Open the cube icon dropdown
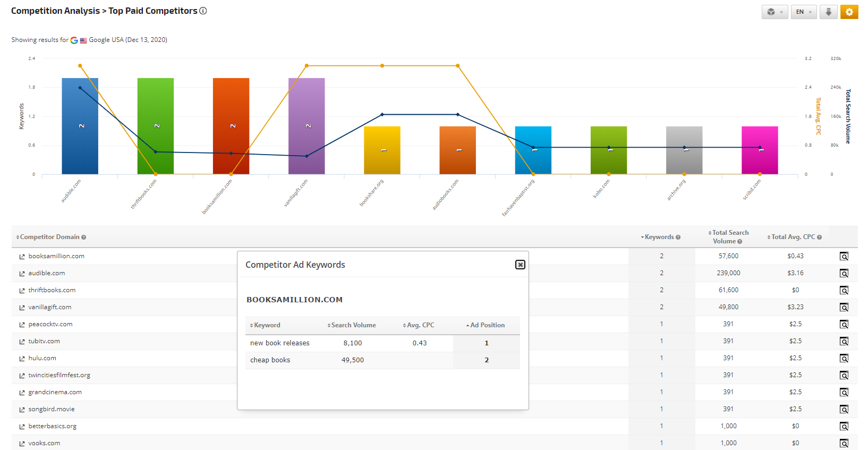Viewport: 868px width, 450px height. 775,12
